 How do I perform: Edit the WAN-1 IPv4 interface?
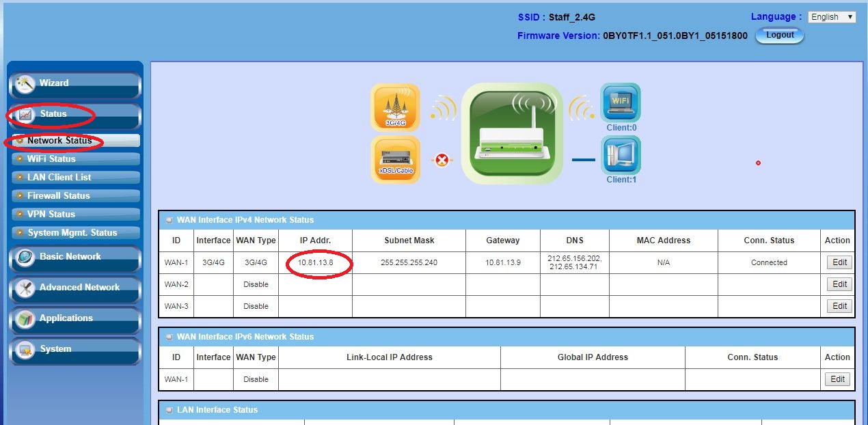tap(839, 262)
